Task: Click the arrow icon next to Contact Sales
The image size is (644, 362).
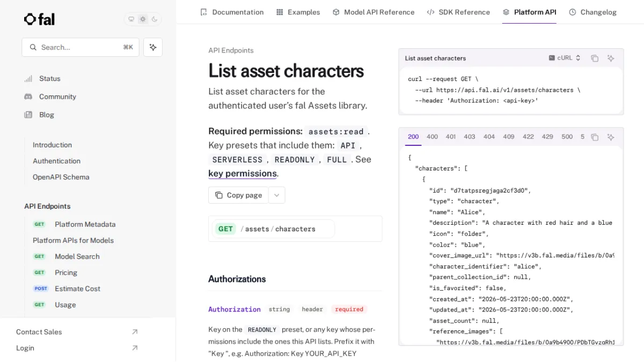Action: (x=135, y=332)
